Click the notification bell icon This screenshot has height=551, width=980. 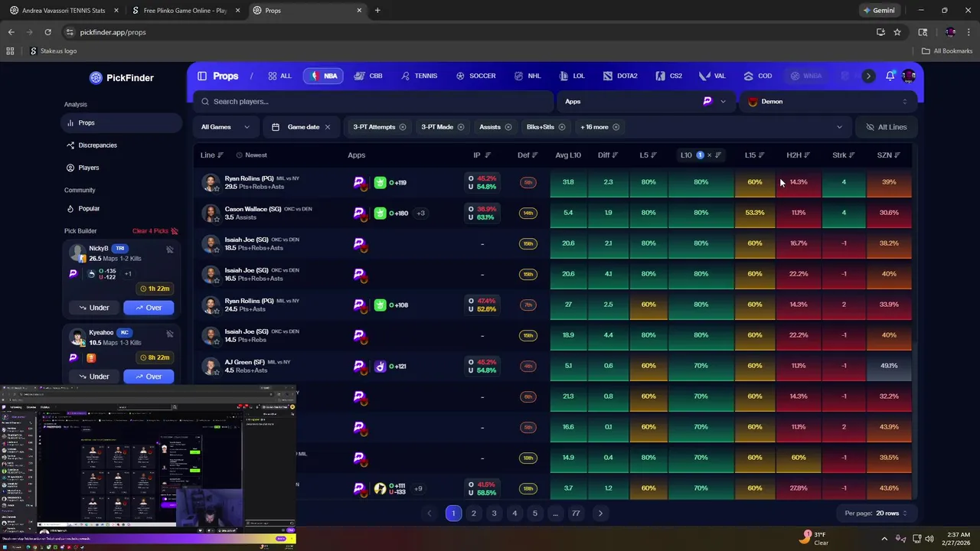[890, 77]
